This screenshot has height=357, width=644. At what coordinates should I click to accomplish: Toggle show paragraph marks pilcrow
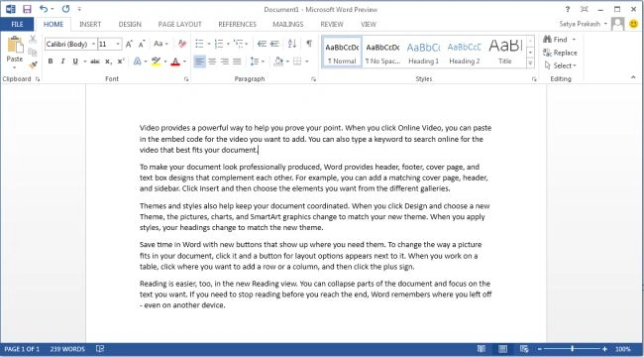(x=309, y=44)
